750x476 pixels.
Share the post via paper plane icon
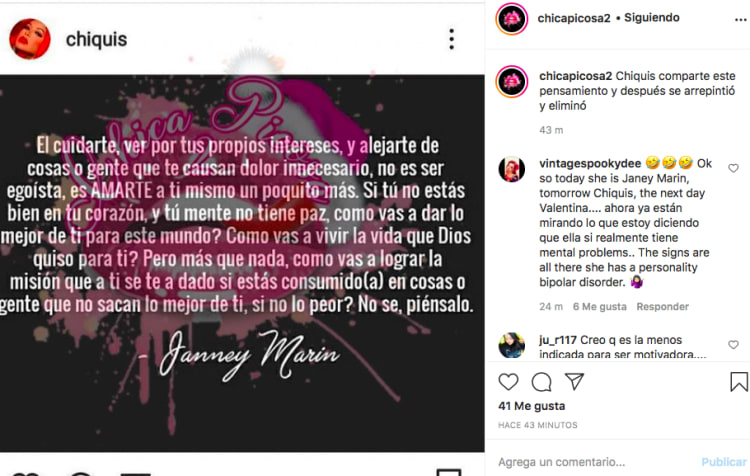click(574, 381)
